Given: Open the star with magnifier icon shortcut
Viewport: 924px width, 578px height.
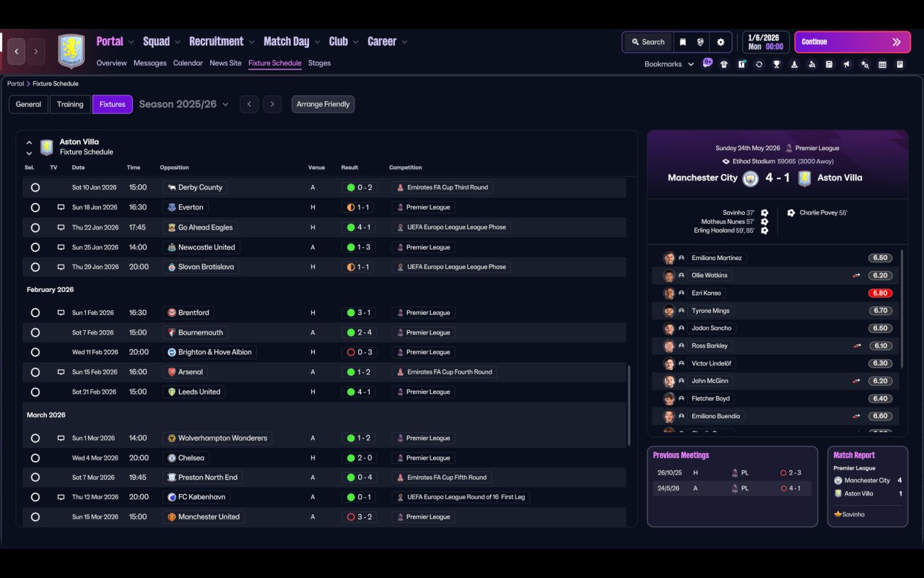Looking at the screenshot, I should click(x=865, y=64).
